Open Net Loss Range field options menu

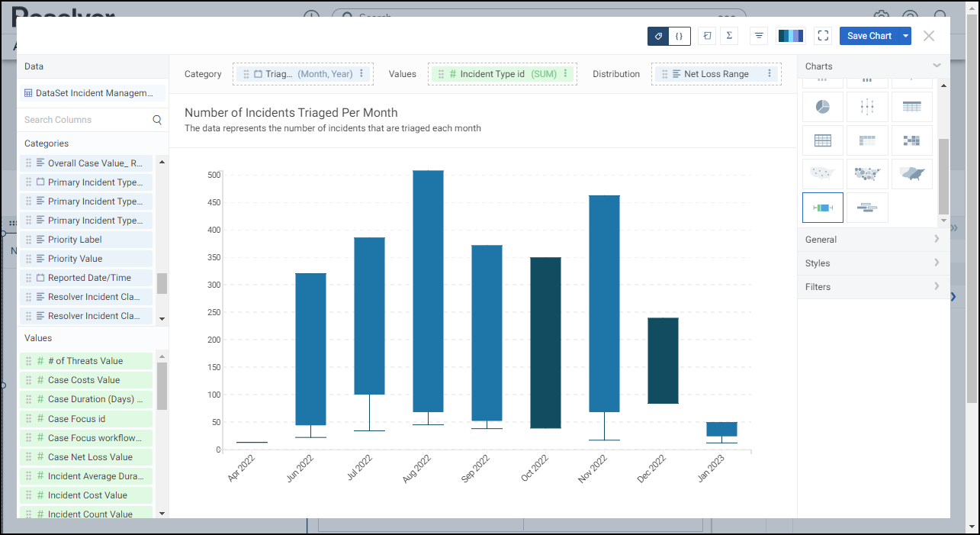[x=770, y=74]
